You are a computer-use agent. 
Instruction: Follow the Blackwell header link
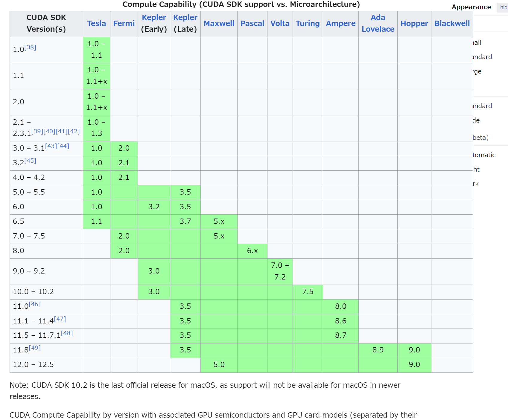pos(452,23)
